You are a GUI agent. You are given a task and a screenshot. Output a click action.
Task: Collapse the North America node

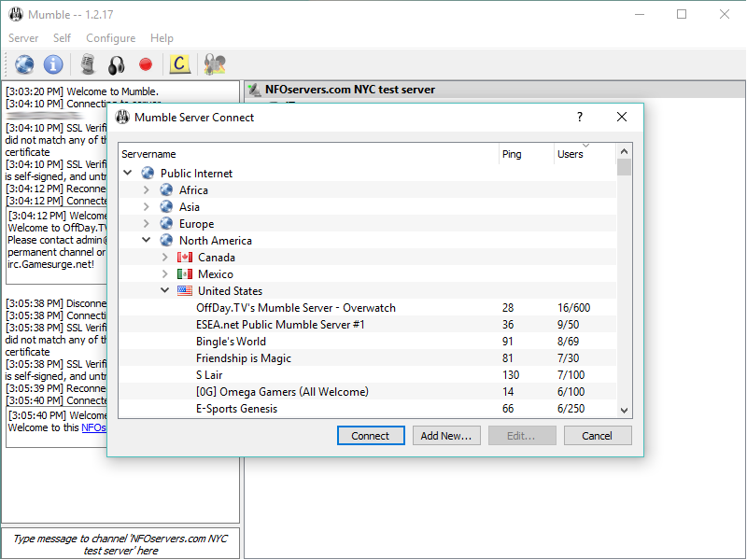point(147,240)
